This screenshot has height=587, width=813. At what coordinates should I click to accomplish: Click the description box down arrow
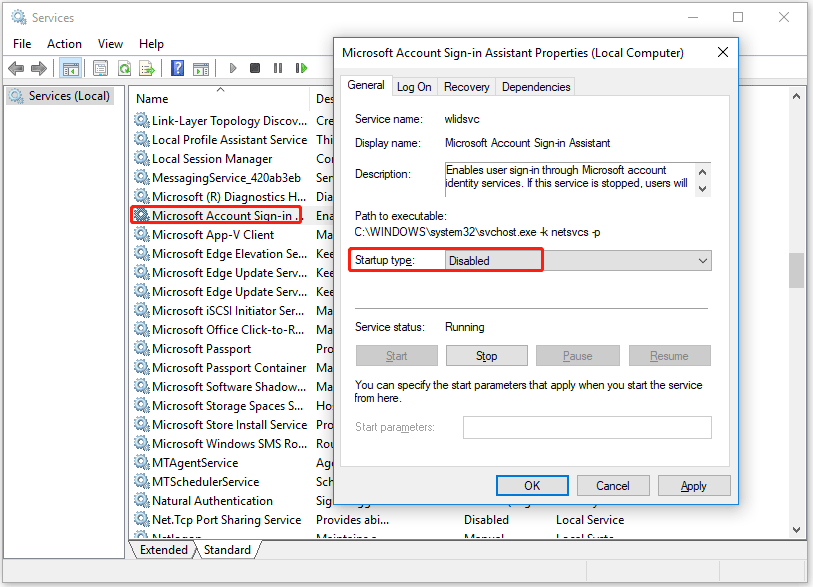702,189
